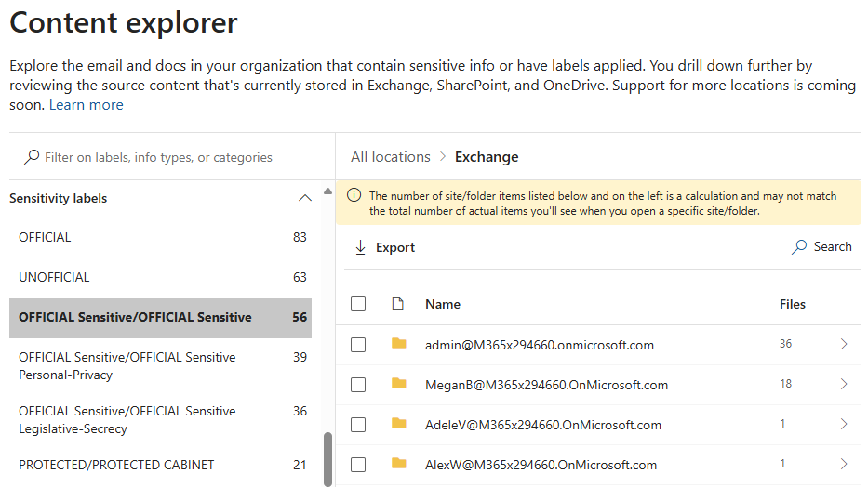Check the box for AlexW@M365x294660.OnMicrosoft.com

358,465
